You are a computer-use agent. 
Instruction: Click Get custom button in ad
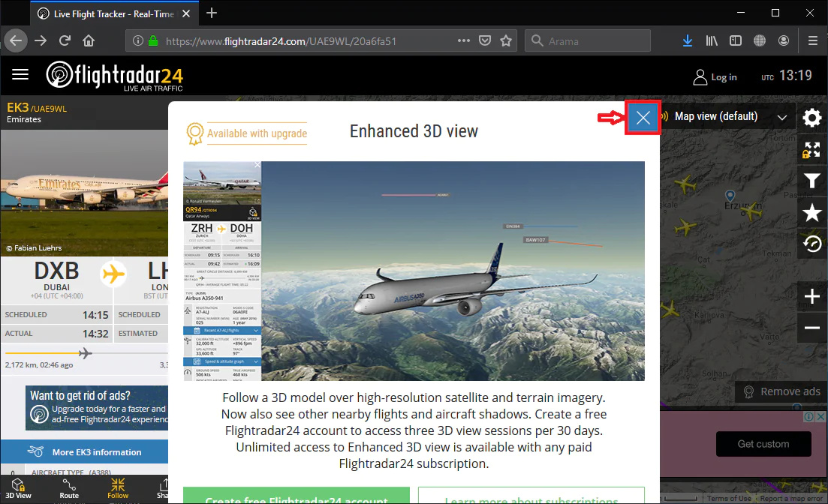763,444
